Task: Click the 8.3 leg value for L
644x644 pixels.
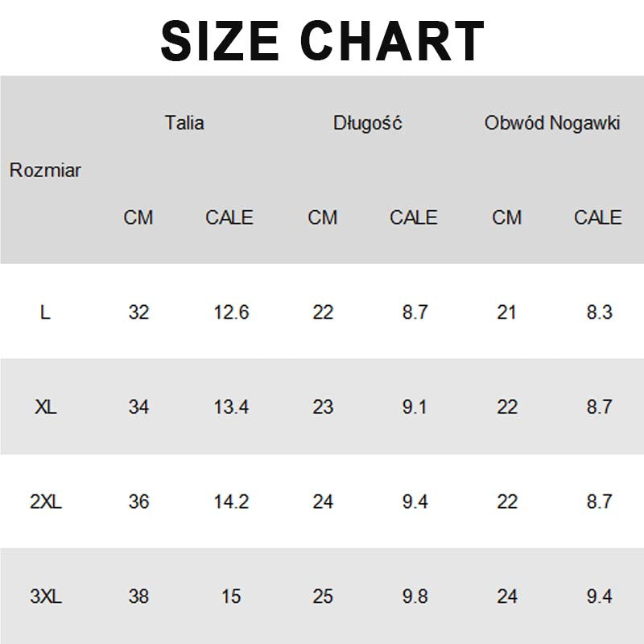Action: (x=599, y=312)
